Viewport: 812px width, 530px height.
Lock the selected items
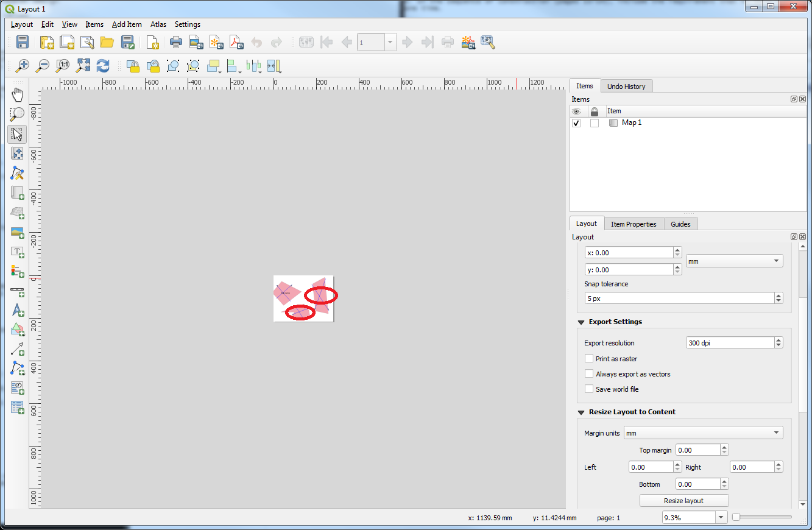pos(133,65)
